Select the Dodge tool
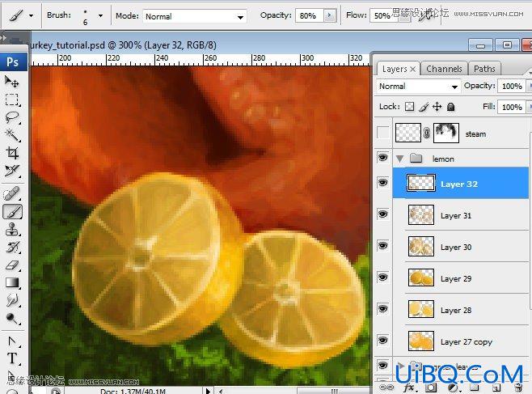 click(x=12, y=318)
